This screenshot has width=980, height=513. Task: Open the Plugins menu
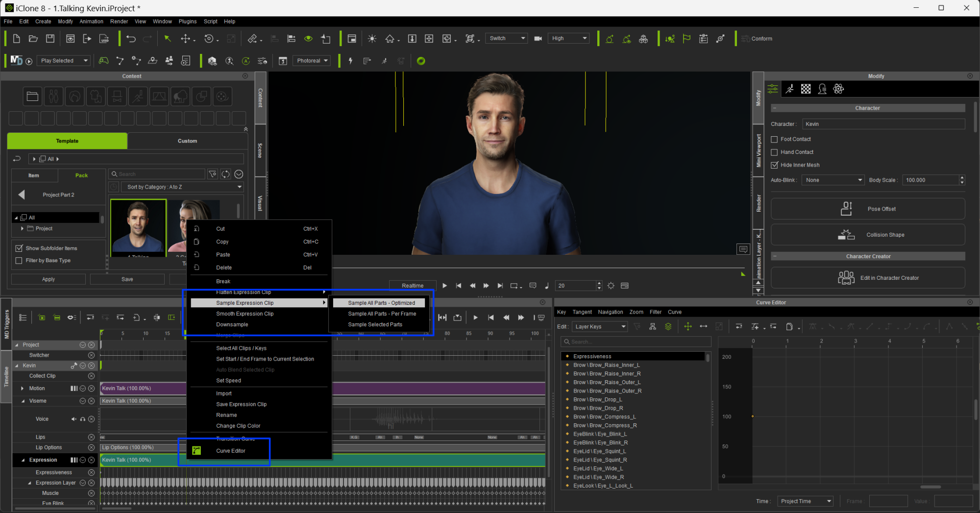(x=187, y=22)
